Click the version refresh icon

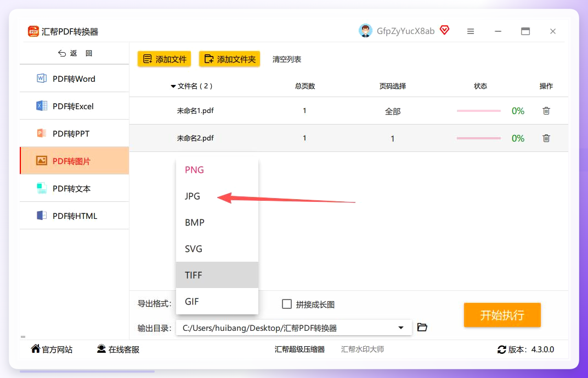coord(502,349)
